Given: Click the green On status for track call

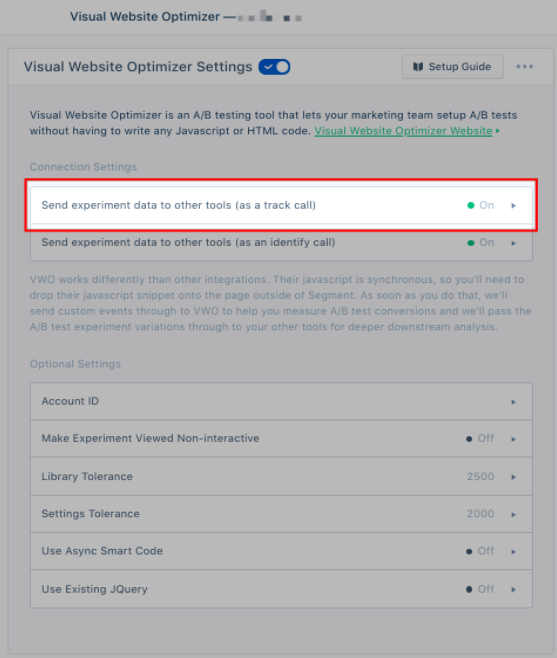Looking at the screenshot, I should click(x=481, y=205).
